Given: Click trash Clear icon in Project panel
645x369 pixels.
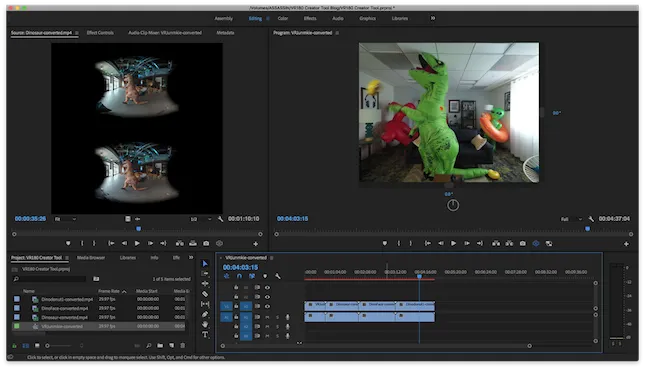Looking at the screenshot, I should 183,346.
